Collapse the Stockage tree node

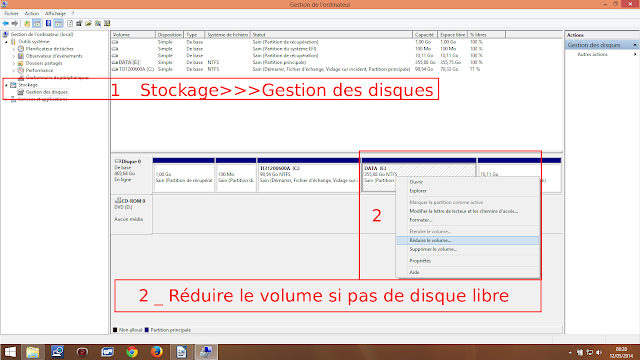6,85
